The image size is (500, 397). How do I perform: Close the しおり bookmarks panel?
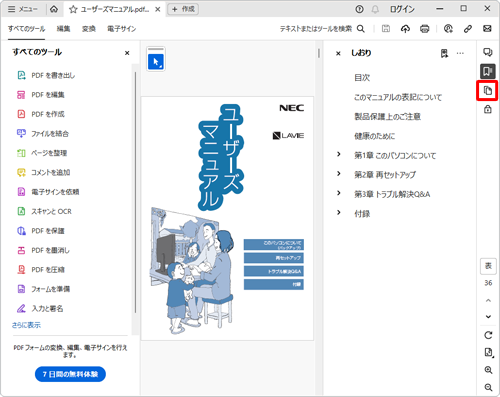pos(338,53)
